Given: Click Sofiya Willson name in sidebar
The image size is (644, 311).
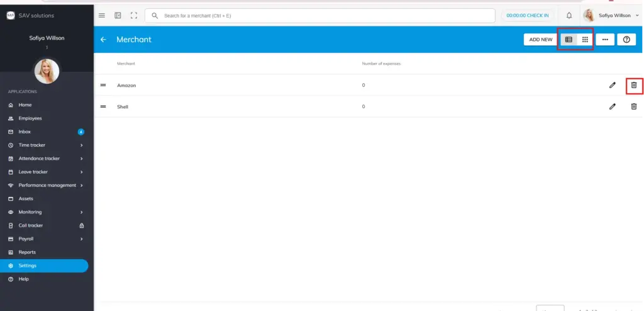Looking at the screenshot, I should coord(47,38).
